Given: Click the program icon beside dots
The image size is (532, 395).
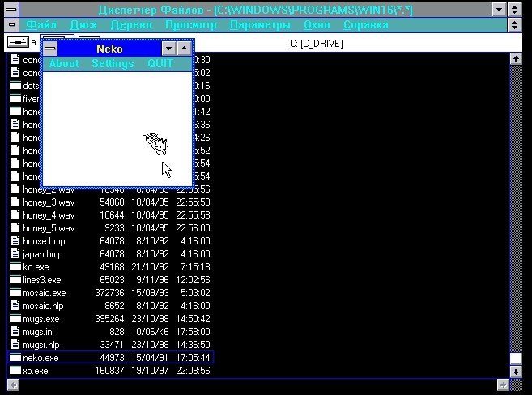Looking at the screenshot, I should [15, 86].
